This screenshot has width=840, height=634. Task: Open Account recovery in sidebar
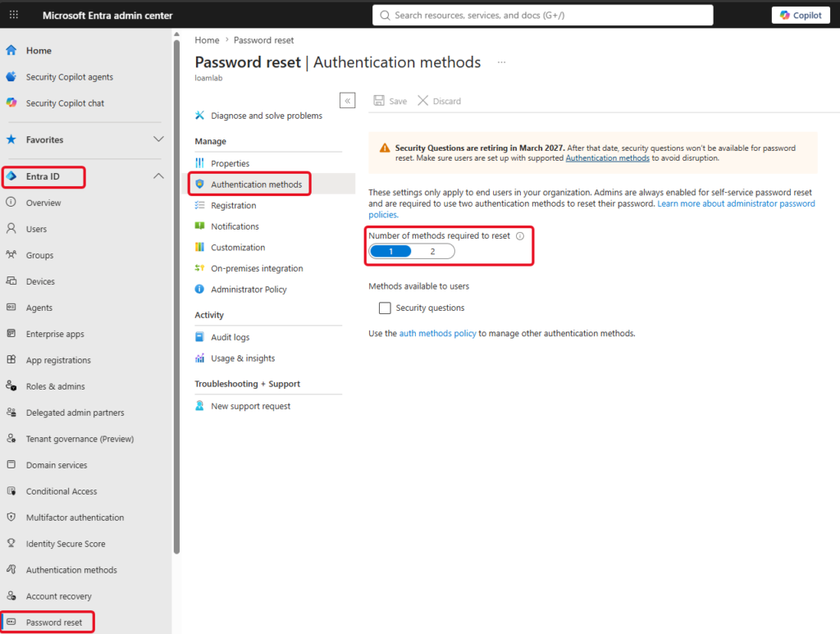(x=59, y=596)
